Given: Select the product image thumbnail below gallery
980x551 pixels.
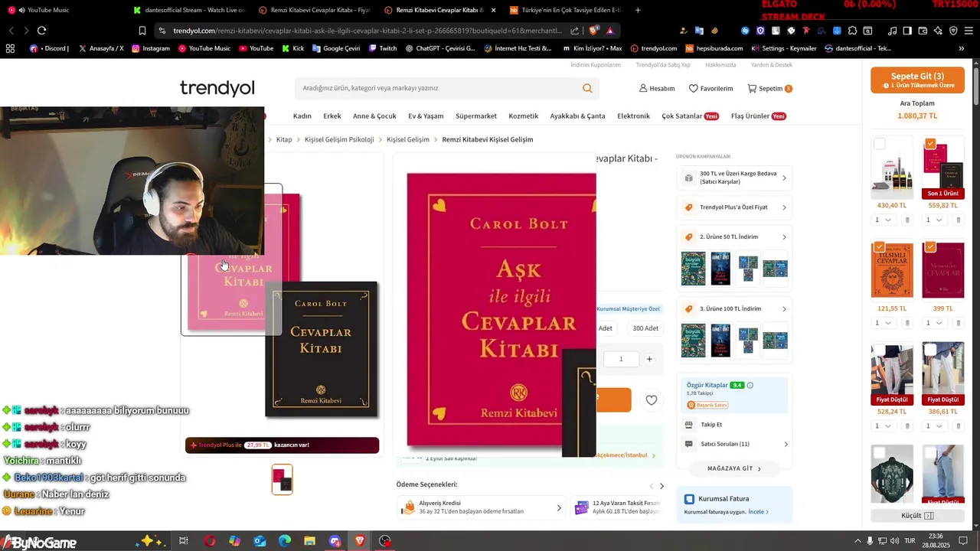Looking at the screenshot, I should click(282, 480).
